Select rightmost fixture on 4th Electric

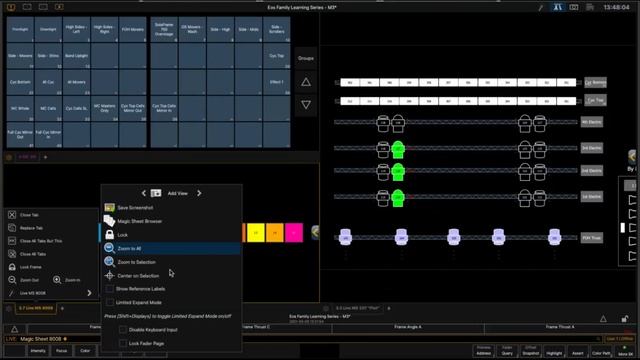coord(540,123)
